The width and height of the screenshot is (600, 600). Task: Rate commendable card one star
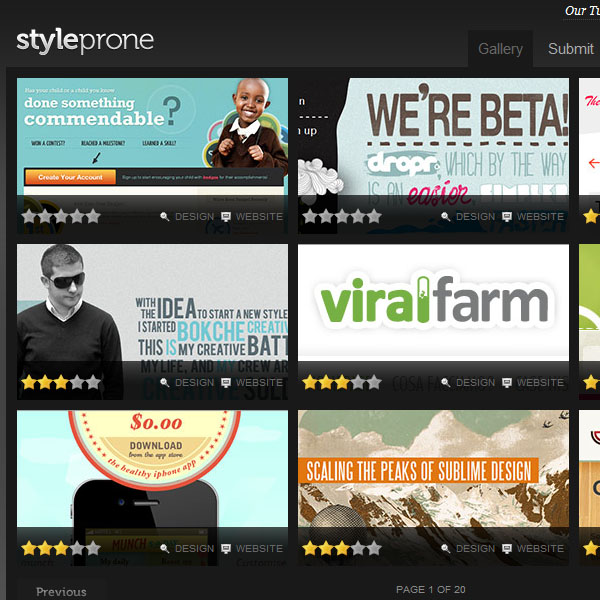pos(29,216)
